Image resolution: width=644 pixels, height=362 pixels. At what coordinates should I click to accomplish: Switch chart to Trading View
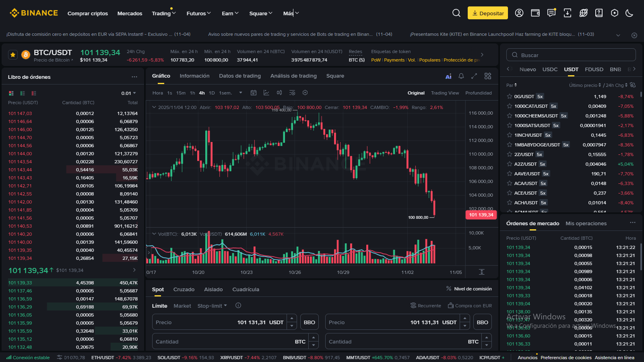click(x=445, y=93)
